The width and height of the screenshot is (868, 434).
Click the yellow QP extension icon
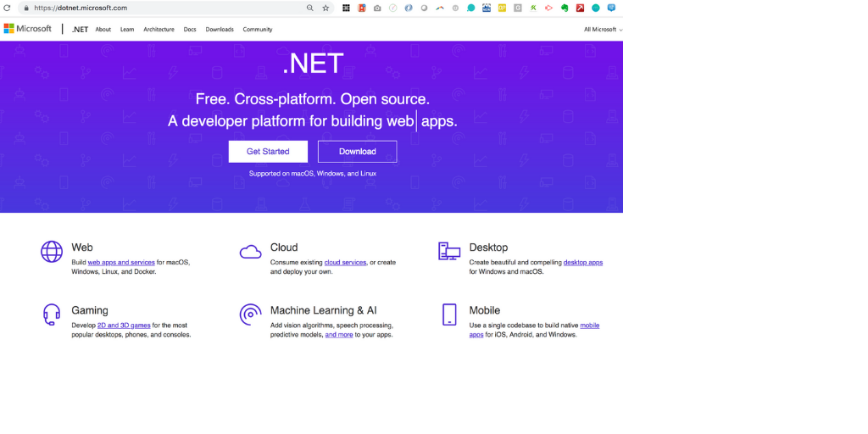[x=502, y=8]
